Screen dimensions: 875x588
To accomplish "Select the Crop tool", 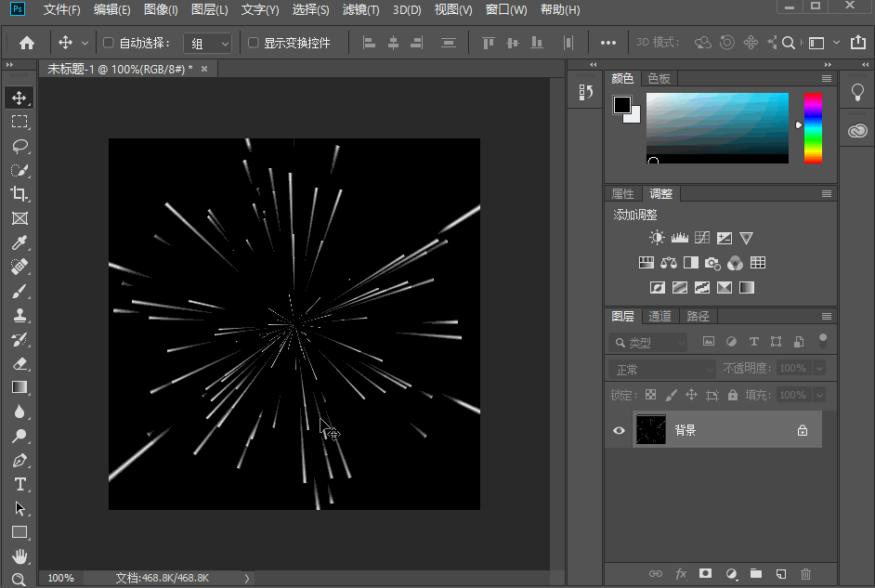I will coord(20,194).
